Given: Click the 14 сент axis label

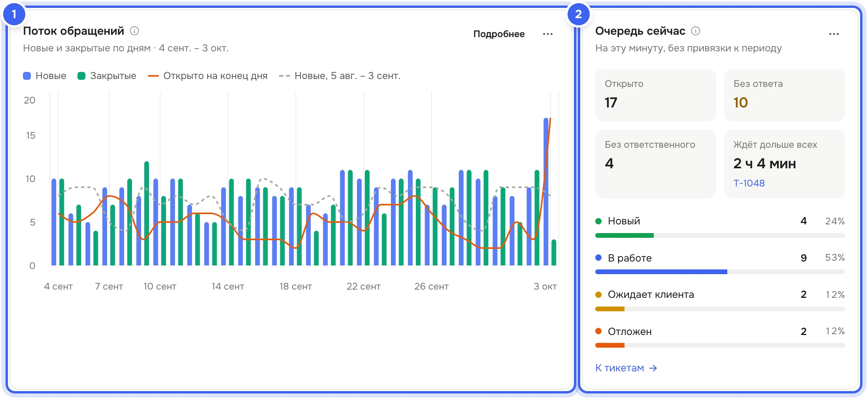Looking at the screenshot, I should coord(228,286).
